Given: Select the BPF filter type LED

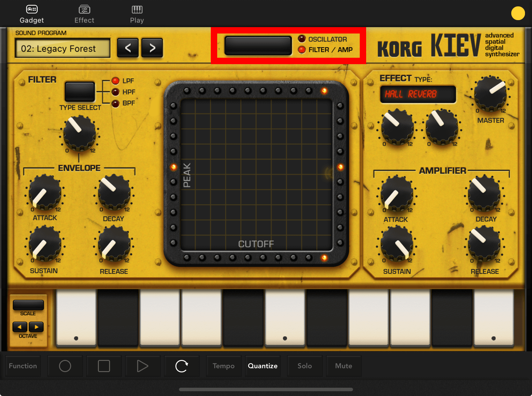Looking at the screenshot, I should click(x=115, y=103).
